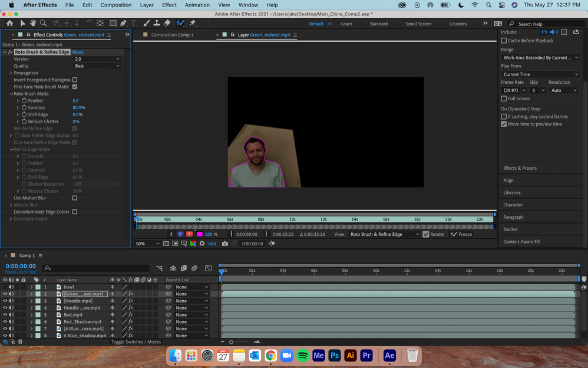Select the Hand tool

coord(32,23)
